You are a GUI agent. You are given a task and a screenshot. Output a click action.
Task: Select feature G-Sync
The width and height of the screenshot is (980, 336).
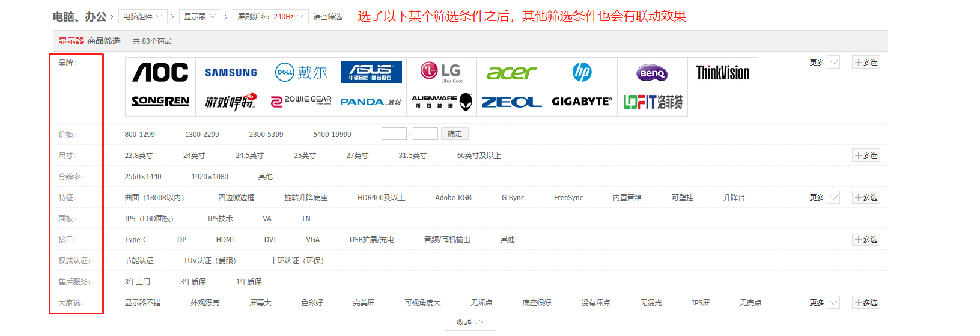tap(513, 197)
